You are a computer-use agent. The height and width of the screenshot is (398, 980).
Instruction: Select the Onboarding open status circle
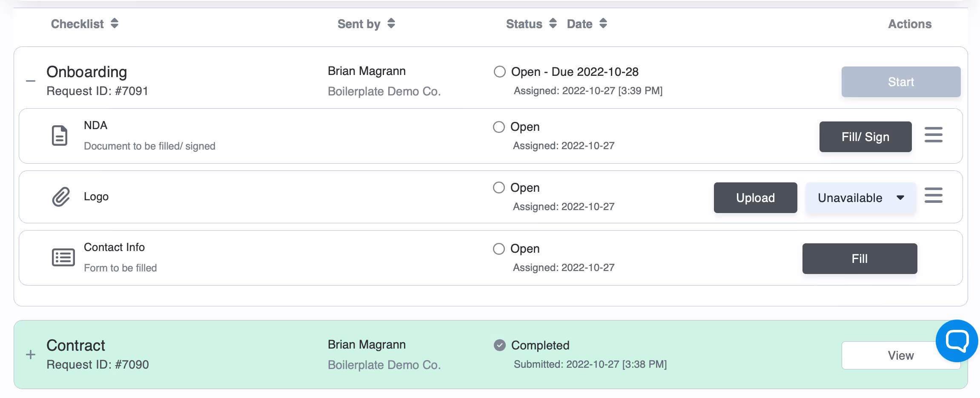pos(500,72)
